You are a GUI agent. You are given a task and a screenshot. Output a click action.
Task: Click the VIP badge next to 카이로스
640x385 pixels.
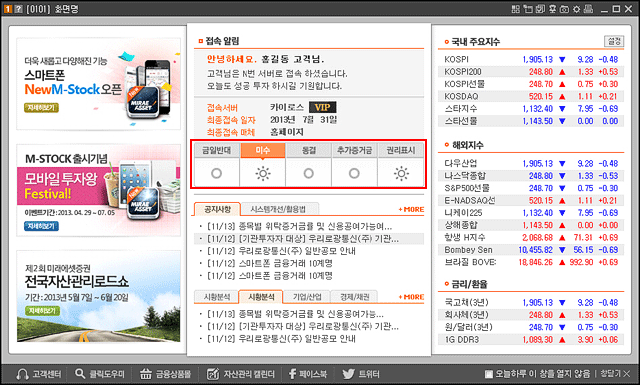(x=322, y=107)
